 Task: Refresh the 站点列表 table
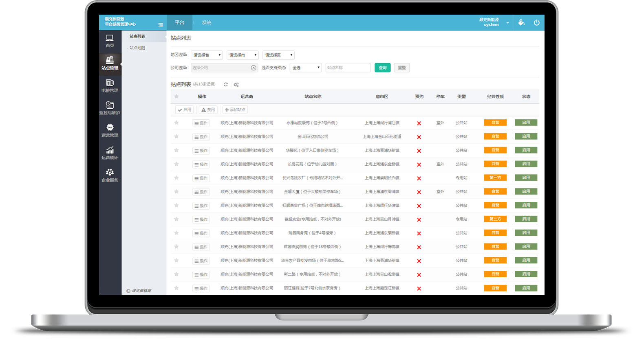225,85
